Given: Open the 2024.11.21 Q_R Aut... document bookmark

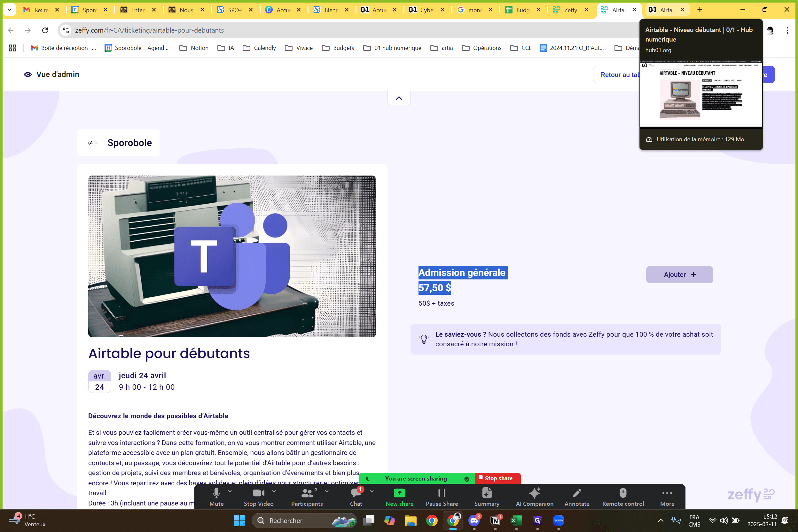Looking at the screenshot, I should pos(572,48).
